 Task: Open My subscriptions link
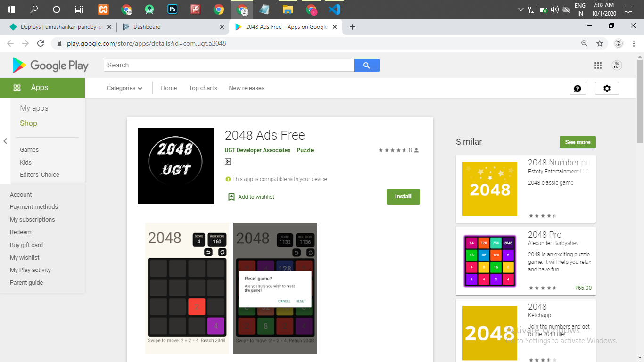click(32, 219)
